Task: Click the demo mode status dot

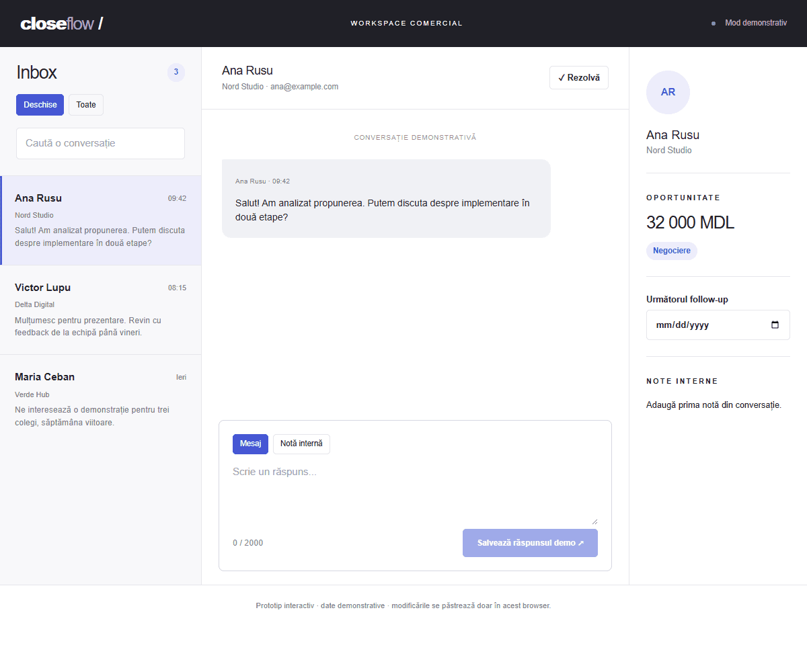Action: point(714,24)
